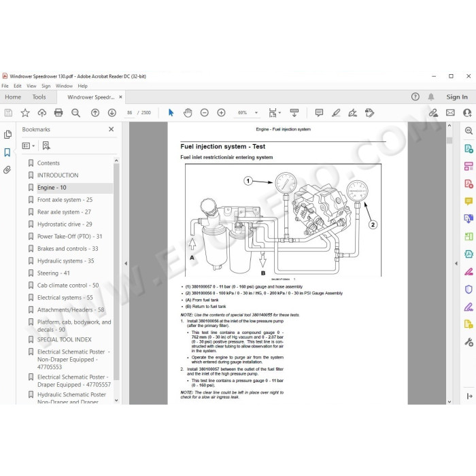
Task: Open the View menu
Action: [31, 86]
